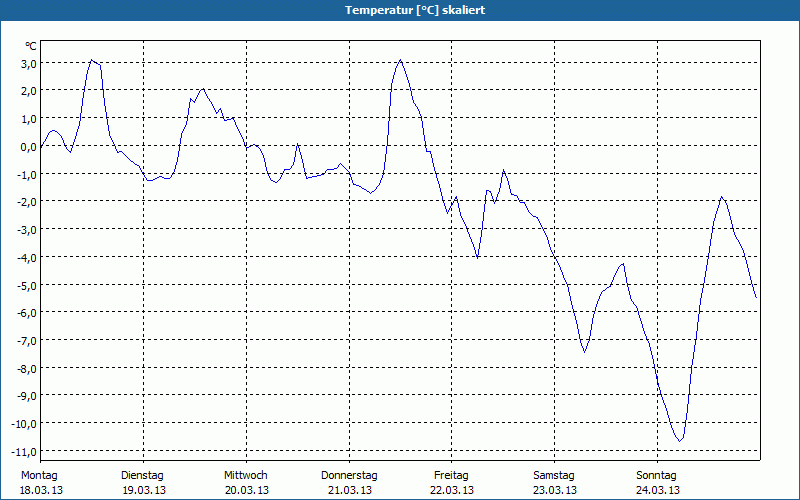Viewport: 800px width, 500px height.
Task: Select the -1,0 axis label
Action: pyautogui.click(x=27, y=174)
